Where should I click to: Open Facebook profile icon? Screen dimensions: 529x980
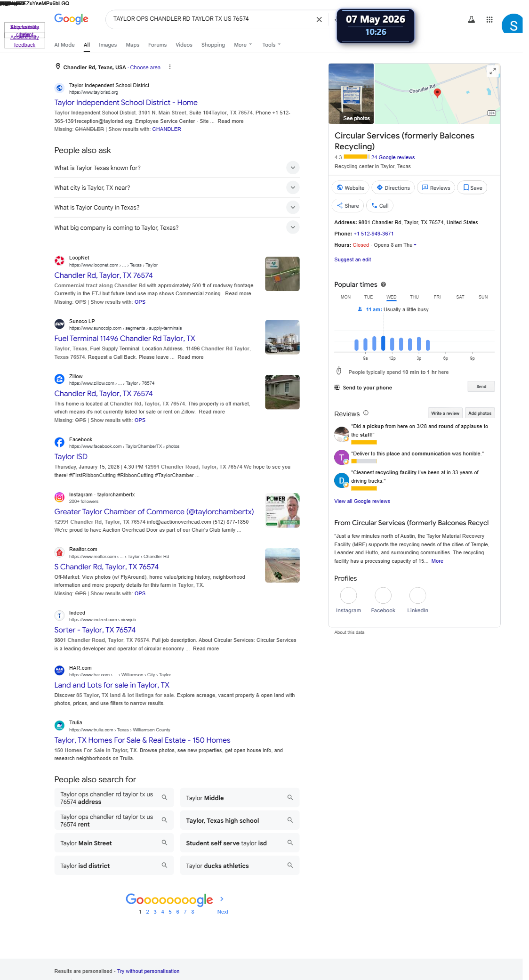383,596
